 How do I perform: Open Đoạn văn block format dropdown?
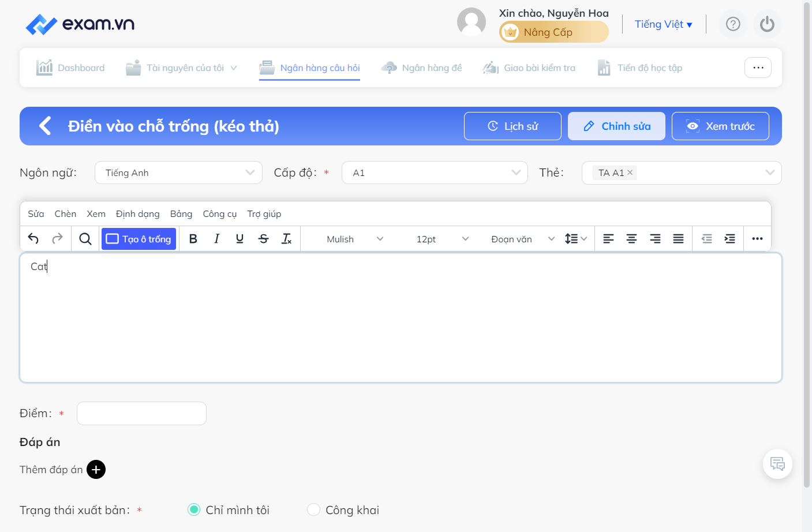pyautogui.click(x=522, y=239)
